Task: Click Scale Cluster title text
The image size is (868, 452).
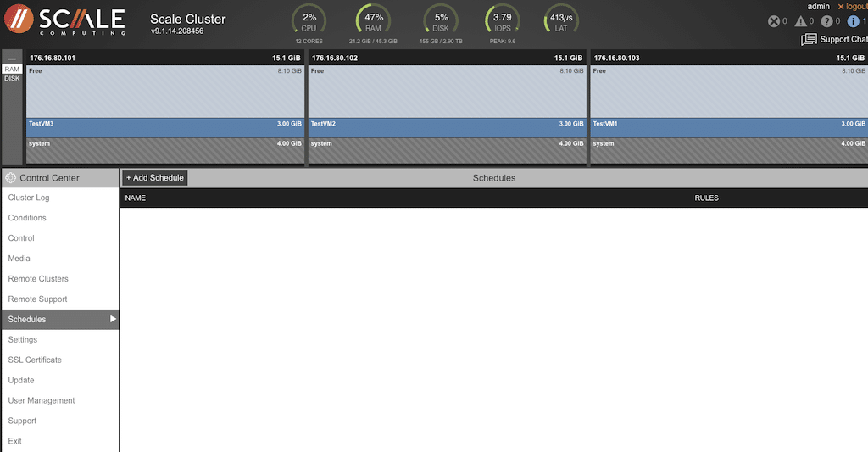Action: pyautogui.click(x=187, y=19)
